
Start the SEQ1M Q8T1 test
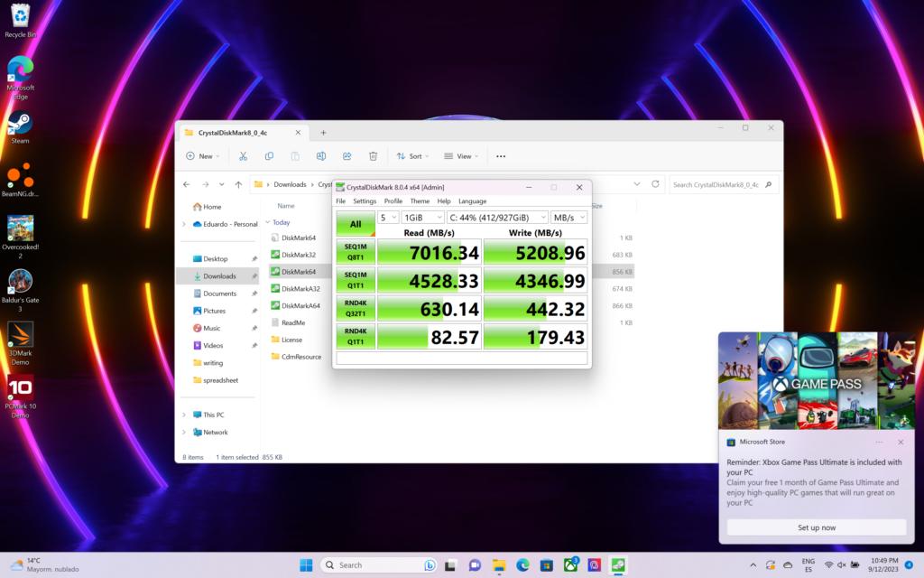point(356,252)
